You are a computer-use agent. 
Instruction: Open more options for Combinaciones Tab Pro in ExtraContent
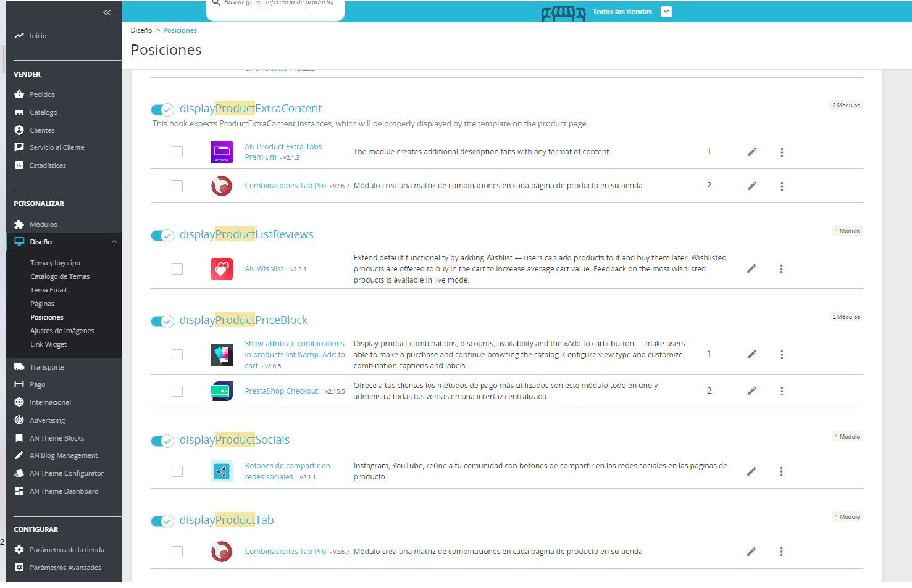782,186
